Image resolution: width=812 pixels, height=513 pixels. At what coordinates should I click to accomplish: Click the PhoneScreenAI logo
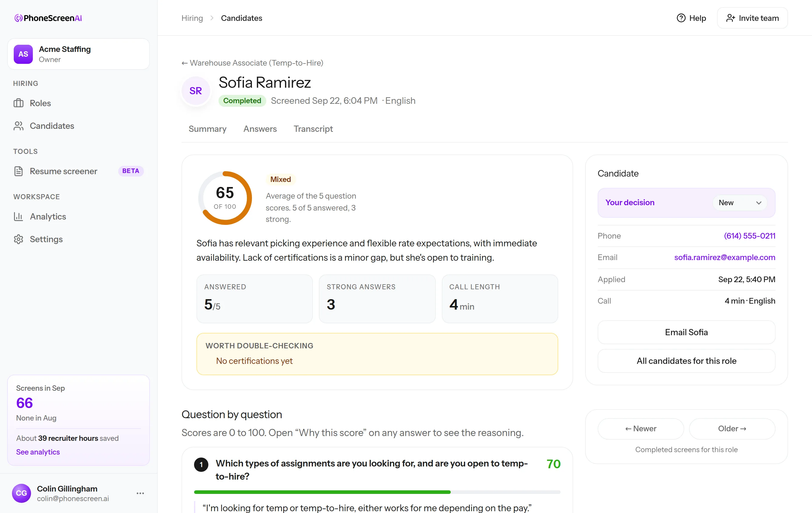48,18
